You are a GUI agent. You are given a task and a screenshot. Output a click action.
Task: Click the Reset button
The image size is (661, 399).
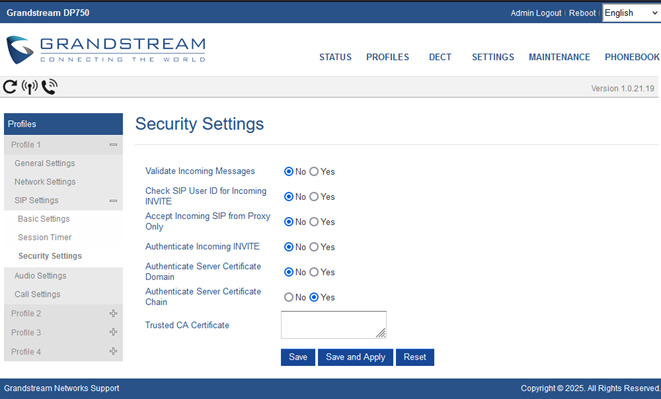click(415, 357)
